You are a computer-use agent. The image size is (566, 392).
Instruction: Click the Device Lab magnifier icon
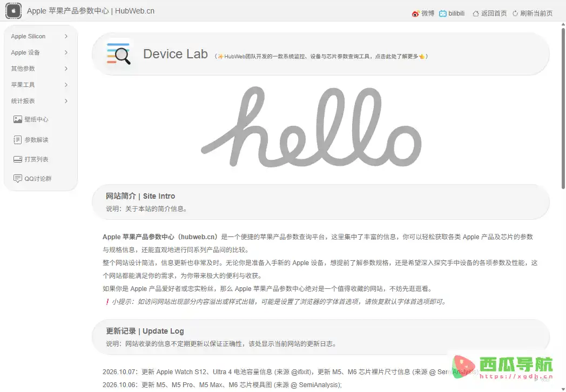[x=118, y=54]
